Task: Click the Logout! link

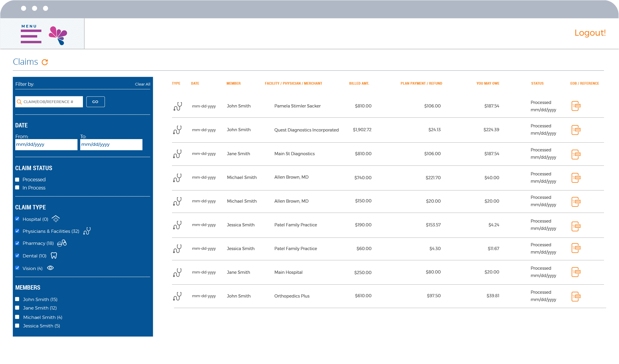Action: tap(590, 33)
